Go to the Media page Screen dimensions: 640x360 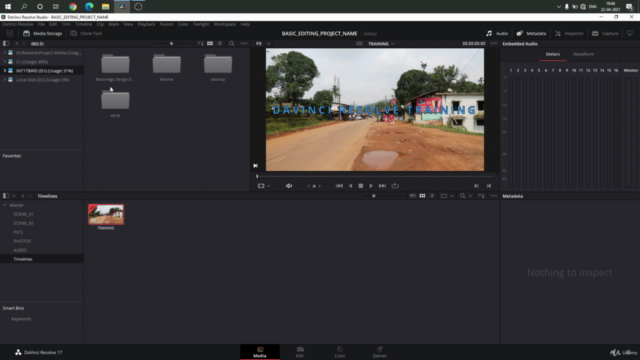260,352
